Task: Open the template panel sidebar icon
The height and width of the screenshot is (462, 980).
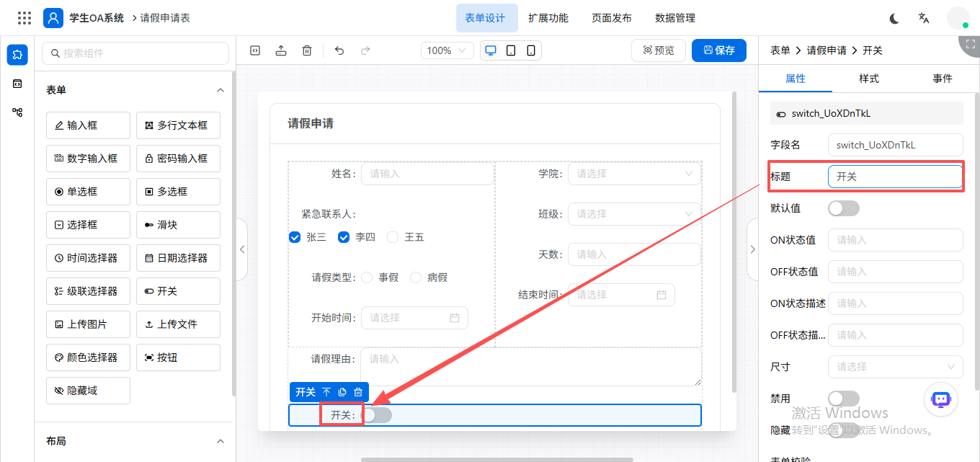Action: pyautogui.click(x=17, y=84)
